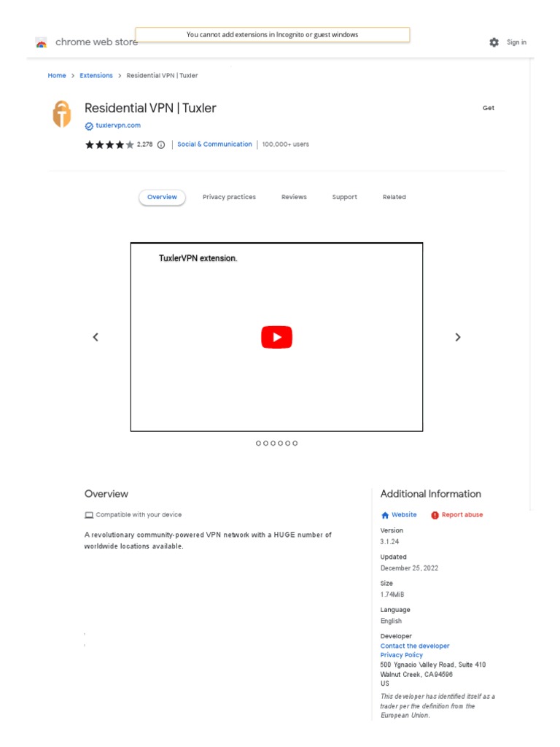Click the Residential VPN | Tuxler heading
The image size is (560, 747).
(150, 109)
